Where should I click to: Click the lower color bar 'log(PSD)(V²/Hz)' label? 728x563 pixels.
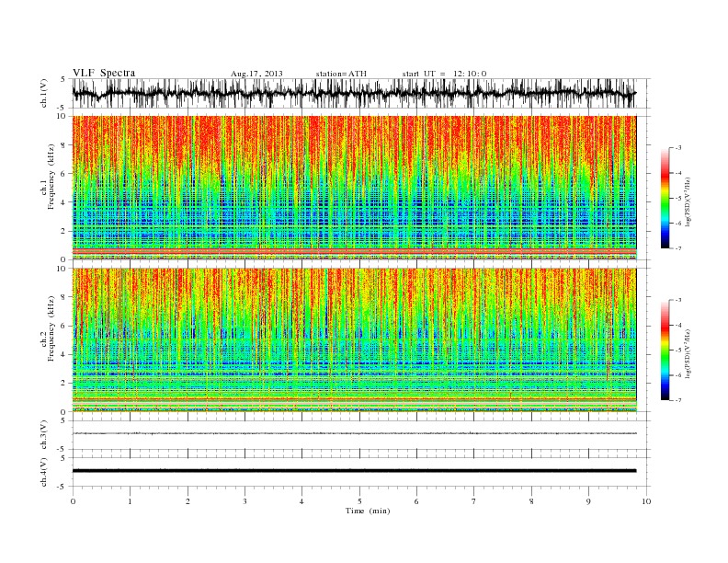tap(688, 353)
